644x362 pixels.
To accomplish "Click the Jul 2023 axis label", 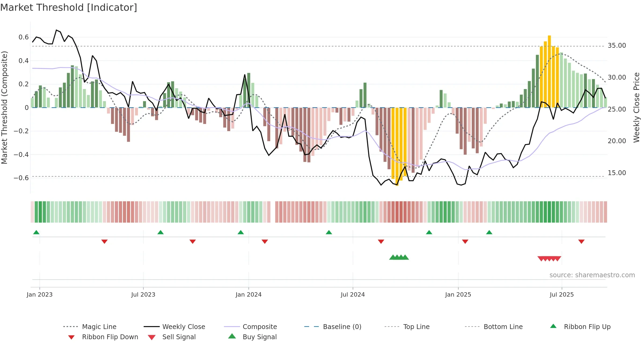I will coord(143,294).
